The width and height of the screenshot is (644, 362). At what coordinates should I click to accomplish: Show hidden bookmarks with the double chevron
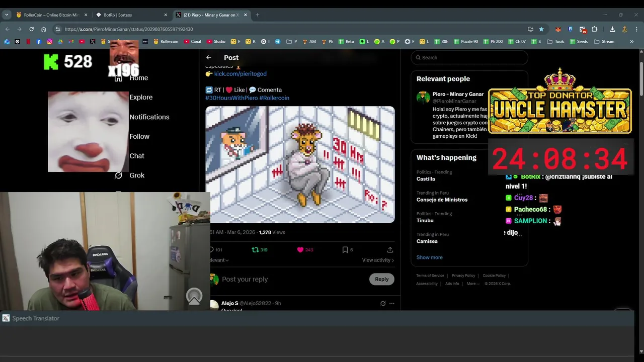point(632,42)
